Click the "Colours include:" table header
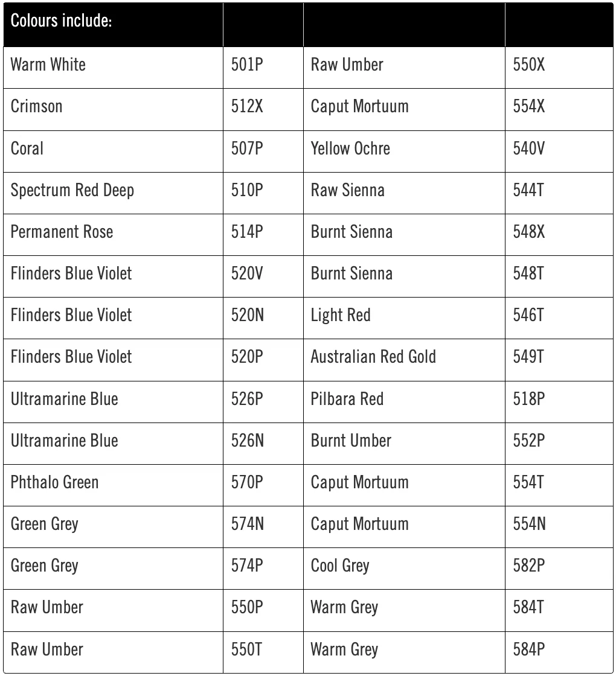The image size is (616, 676). [x=61, y=22]
